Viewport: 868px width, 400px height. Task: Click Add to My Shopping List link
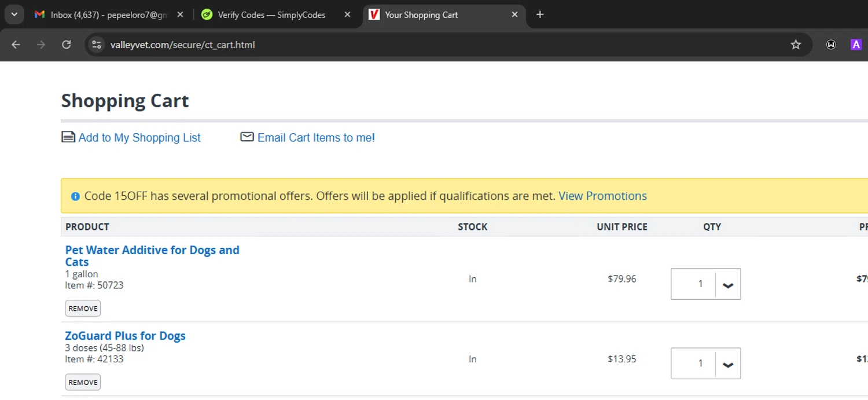click(x=139, y=138)
